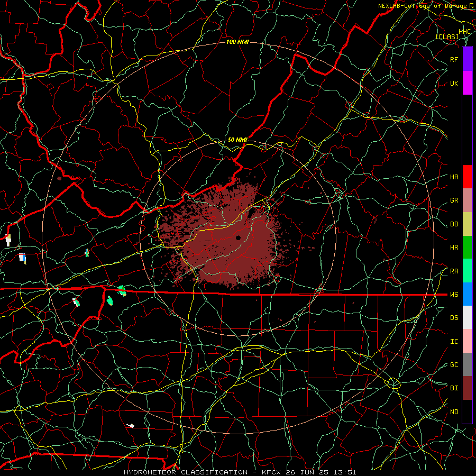The width and height of the screenshot is (476, 476).
Task: Click the RF purple legend swatch
Action: pos(467,59)
